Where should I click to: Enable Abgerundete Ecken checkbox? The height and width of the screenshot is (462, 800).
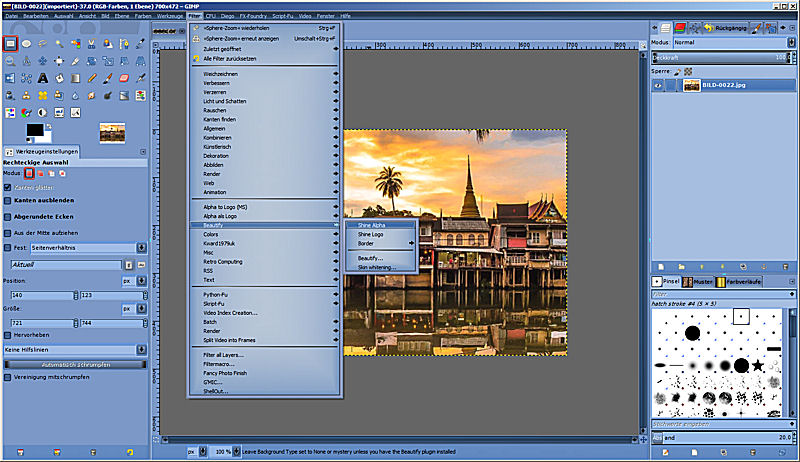(8, 217)
